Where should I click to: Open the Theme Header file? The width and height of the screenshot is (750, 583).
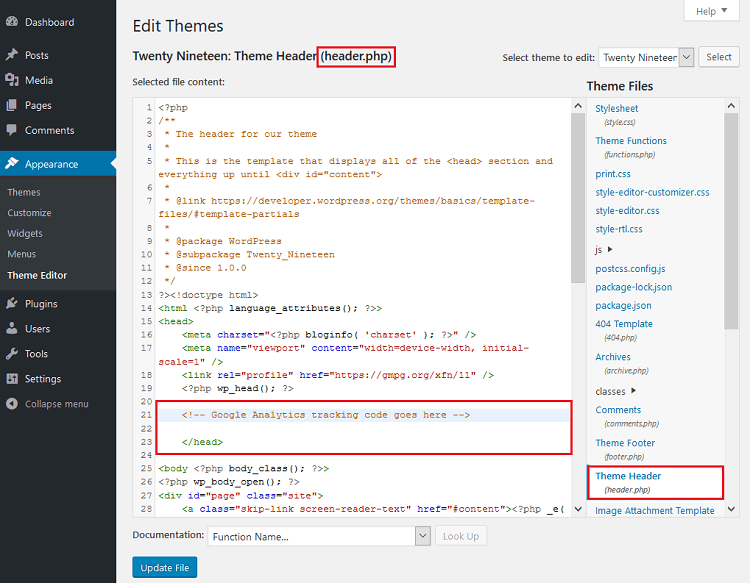pyautogui.click(x=628, y=476)
